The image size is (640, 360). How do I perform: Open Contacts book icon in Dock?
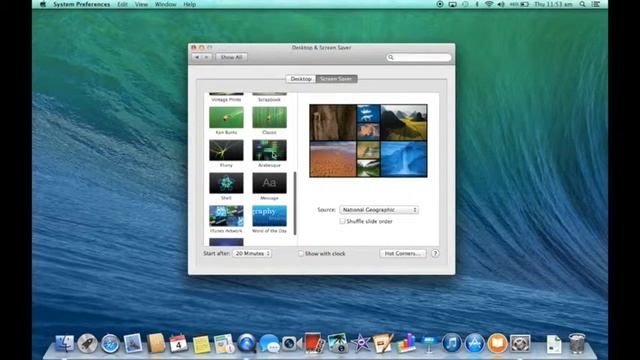[x=156, y=343]
